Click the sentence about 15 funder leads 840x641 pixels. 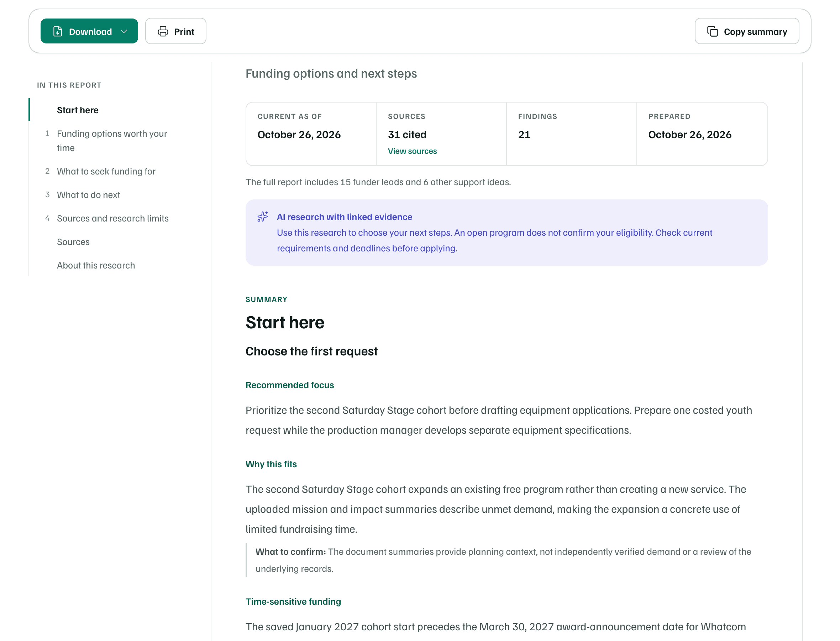click(x=378, y=182)
